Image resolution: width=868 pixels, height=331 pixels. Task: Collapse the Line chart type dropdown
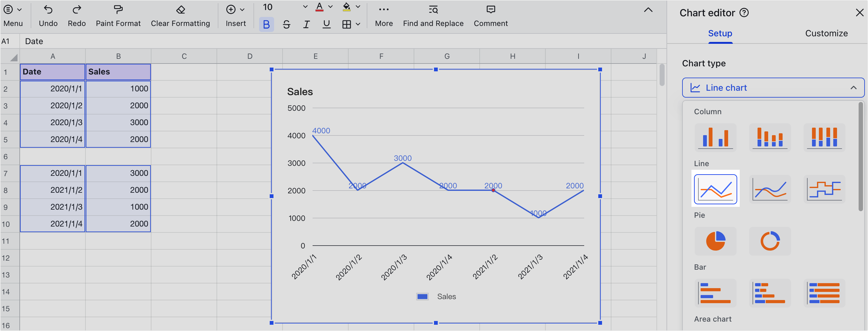pos(853,88)
